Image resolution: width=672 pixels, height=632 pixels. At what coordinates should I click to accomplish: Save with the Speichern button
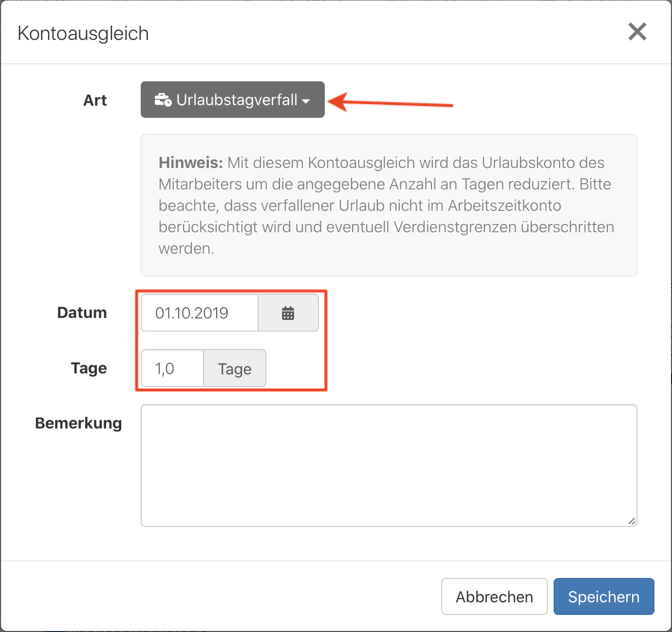coord(604,596)
